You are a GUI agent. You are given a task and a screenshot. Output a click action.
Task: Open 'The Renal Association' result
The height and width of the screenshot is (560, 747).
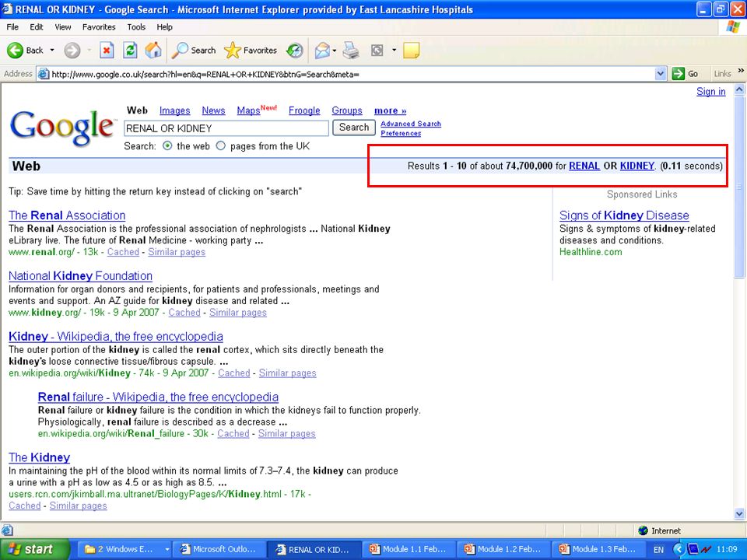click(x=67, y=215)
